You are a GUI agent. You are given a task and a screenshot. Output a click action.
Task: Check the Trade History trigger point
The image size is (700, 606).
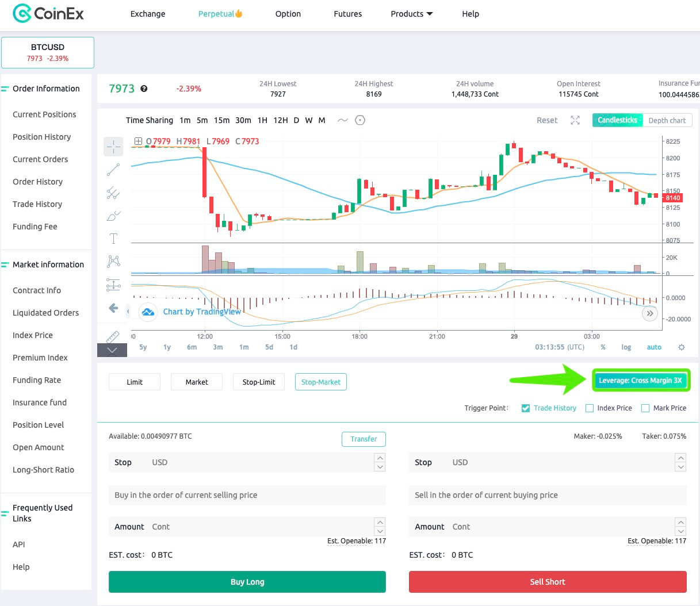point(526,408)
